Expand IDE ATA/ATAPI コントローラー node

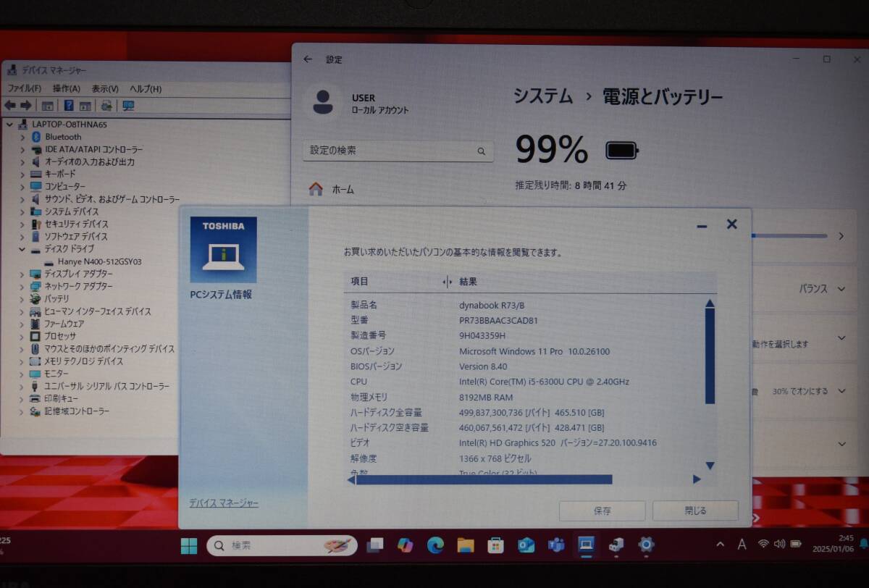pyautogui.click(x=22, y=149)
